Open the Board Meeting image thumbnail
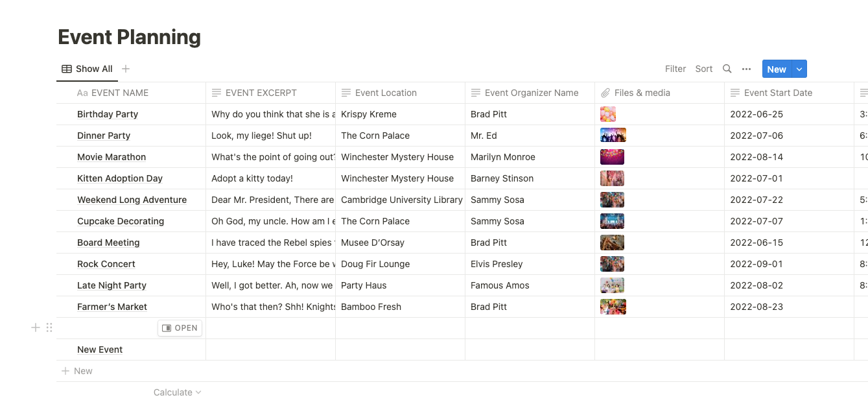This screenshot has height=415, width=868. [613, 243]
